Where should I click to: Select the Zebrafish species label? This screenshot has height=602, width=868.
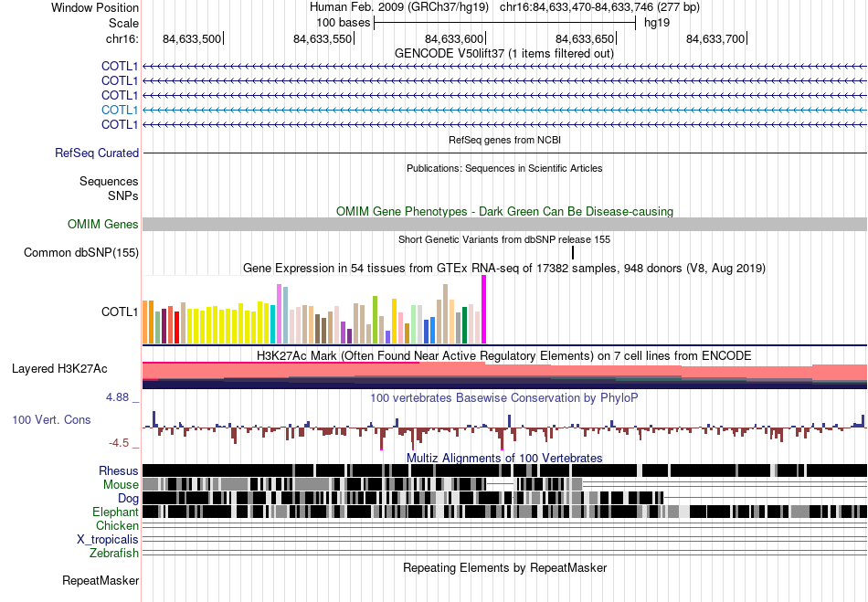114,553
